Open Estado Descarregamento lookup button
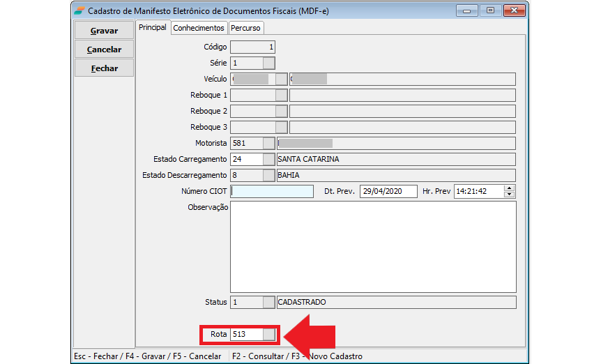This screenshot has height=364, width=601. point(269,175)
